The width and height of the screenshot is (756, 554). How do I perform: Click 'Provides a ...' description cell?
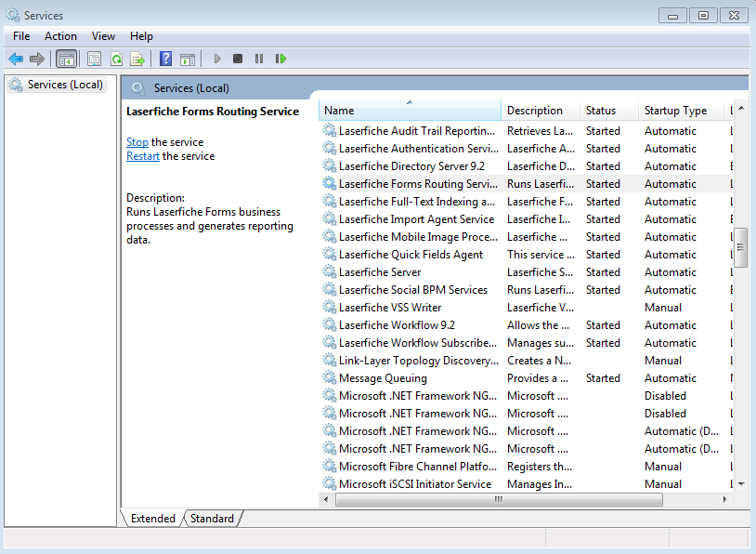(538, 378)
